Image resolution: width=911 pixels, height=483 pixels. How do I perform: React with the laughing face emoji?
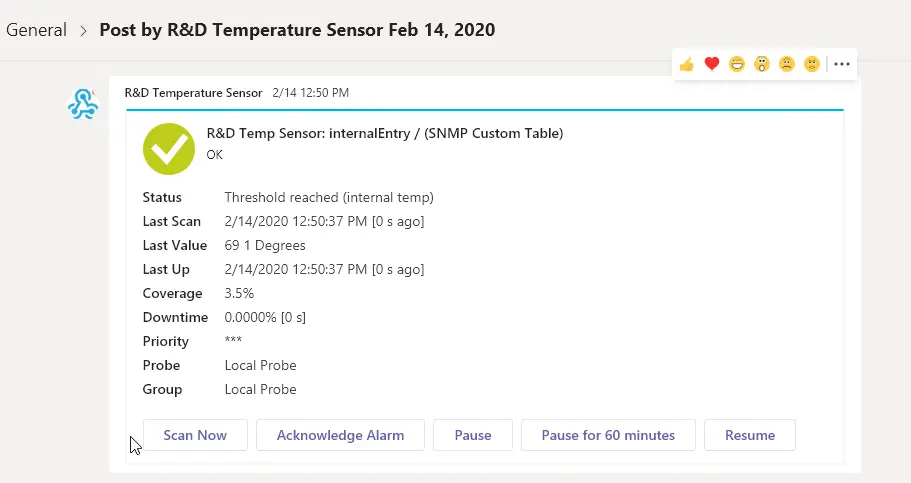pos(737,64)
